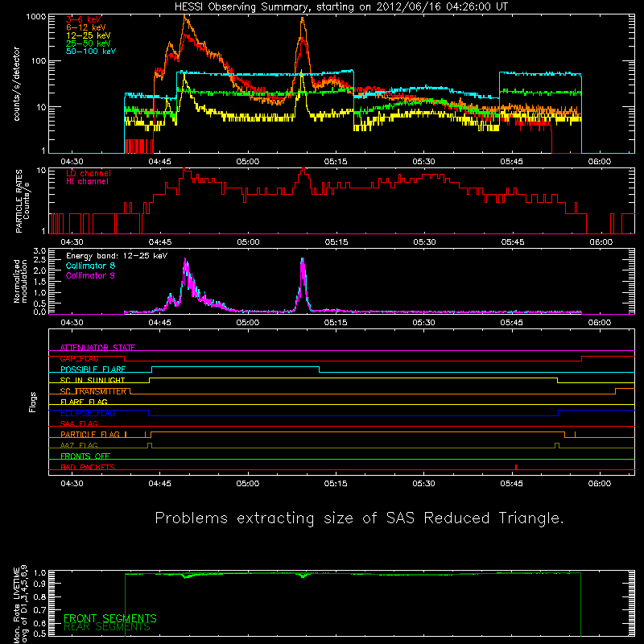Select the LO channel legend label

89,173
